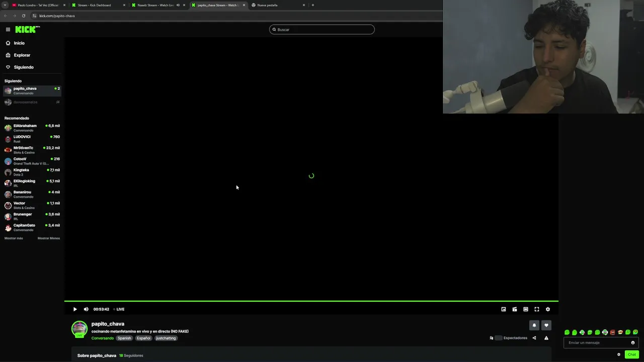Open LUDOVICI recommended channel
Viewport: 644px width, 362px height.
pos(32,139)
